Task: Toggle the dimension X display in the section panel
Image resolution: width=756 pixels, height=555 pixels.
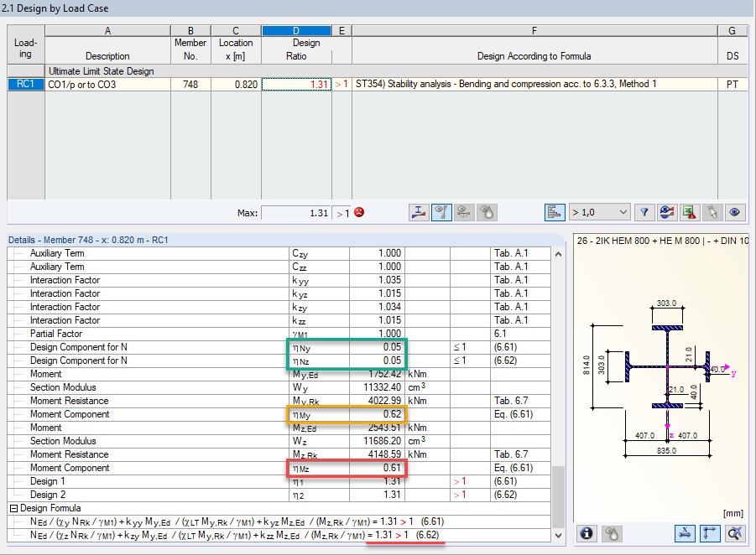Action: 686,533
